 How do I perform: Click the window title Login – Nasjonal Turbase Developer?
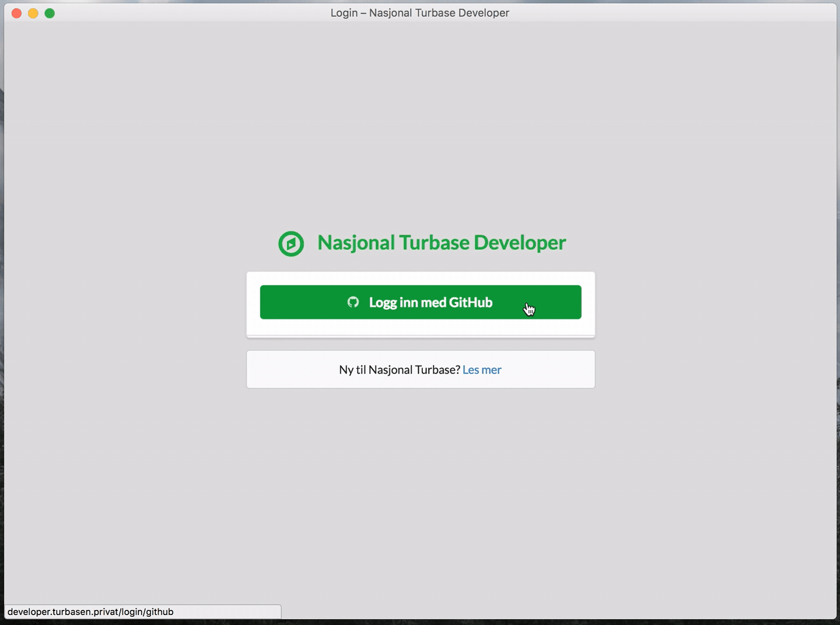[x=420, y=13]
